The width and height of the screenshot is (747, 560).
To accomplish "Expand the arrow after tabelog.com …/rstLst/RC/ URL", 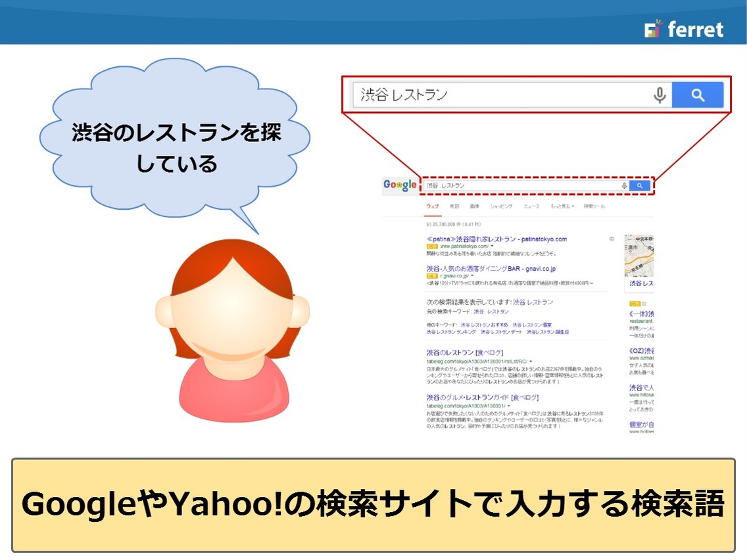I will [530, 362].
